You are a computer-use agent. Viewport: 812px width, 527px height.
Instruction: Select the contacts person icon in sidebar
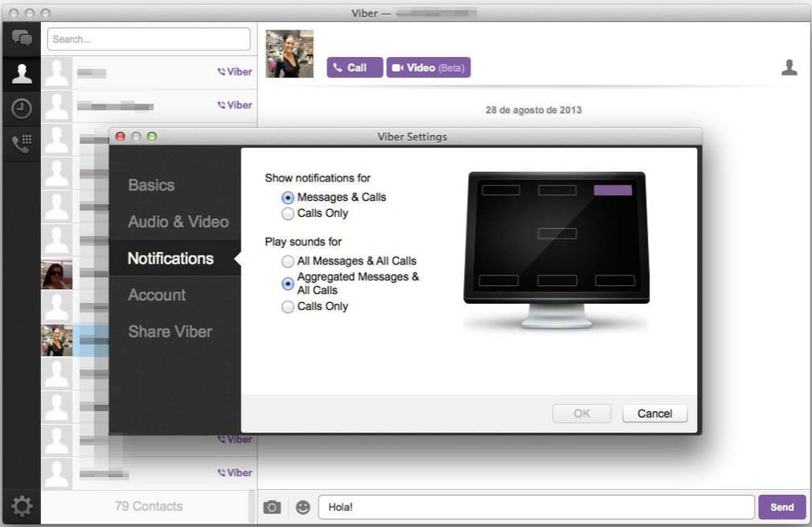(x=22, y=74)
